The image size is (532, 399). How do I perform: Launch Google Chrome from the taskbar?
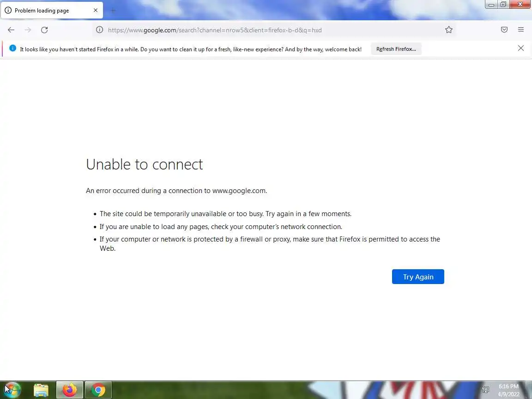pyautogui.click(x=98, y=390)
